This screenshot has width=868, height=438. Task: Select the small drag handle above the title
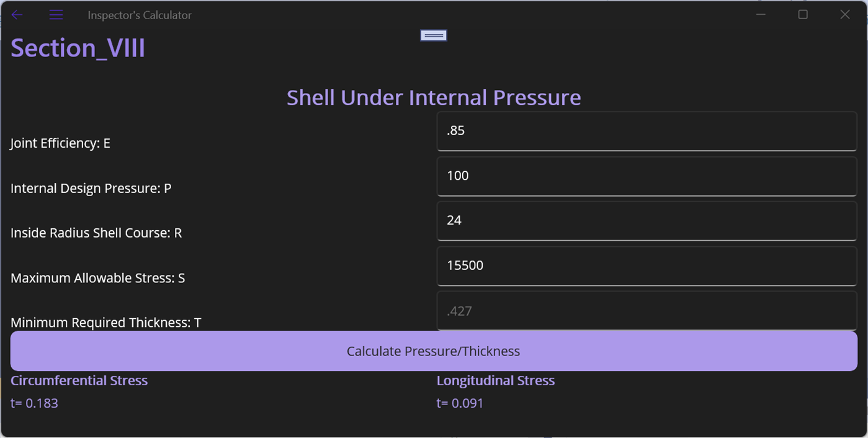click(433, 35)
